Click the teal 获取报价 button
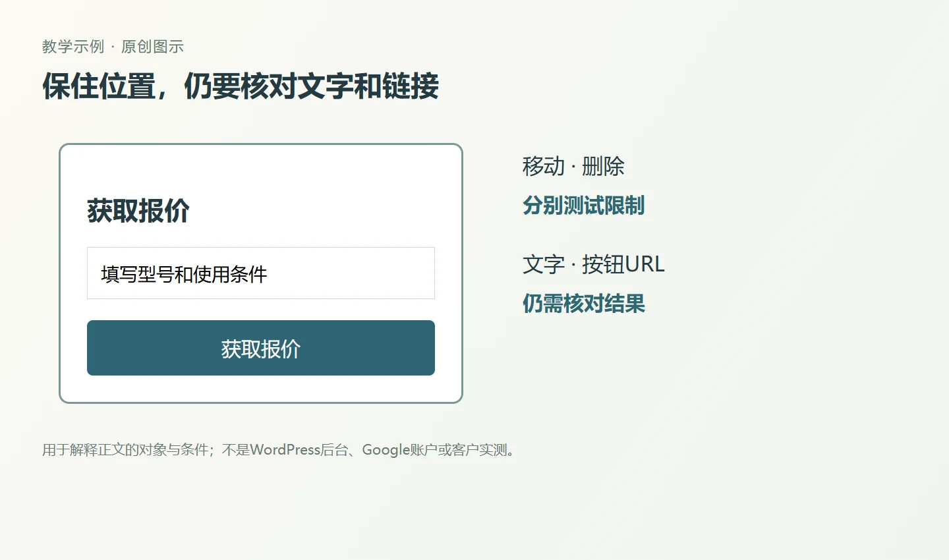949x560 pixels. point(261,348)
